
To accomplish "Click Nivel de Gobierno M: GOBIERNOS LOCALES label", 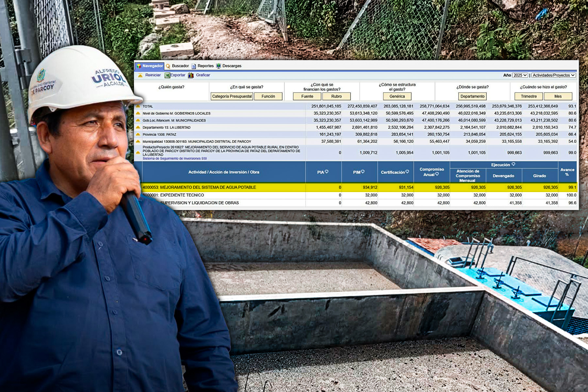I will point(177,113).
